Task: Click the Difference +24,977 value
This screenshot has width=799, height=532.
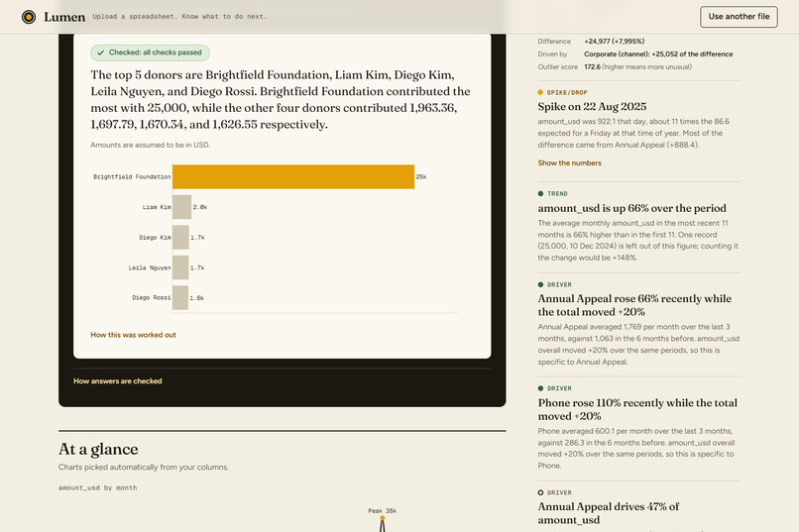Action: (615, 42)
